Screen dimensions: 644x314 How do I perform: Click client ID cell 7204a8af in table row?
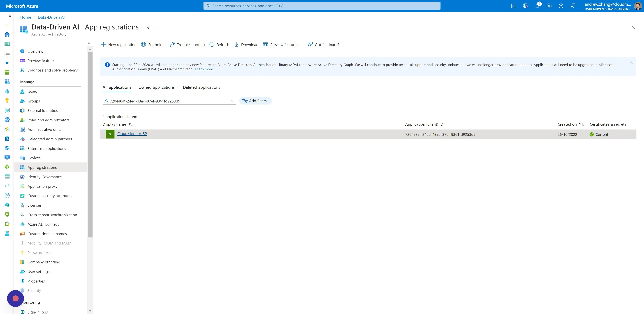[x=440, y=134]
